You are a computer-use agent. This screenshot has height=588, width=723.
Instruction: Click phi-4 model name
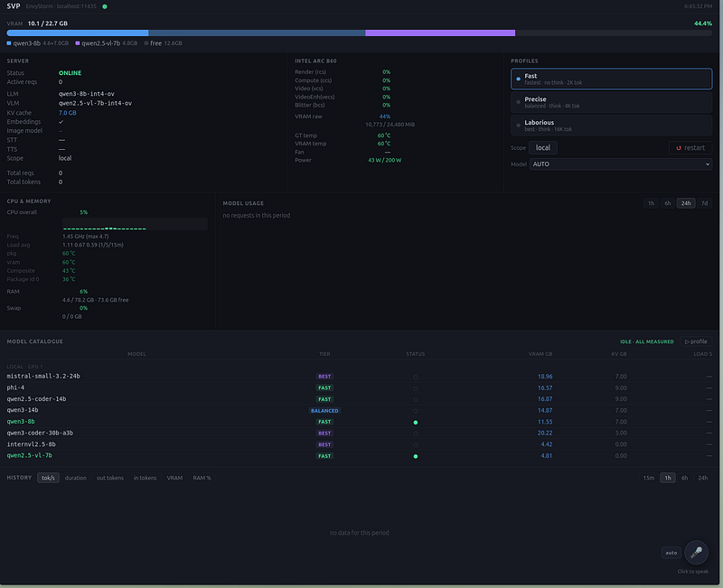pyautogui.click(x=15, y=387)
